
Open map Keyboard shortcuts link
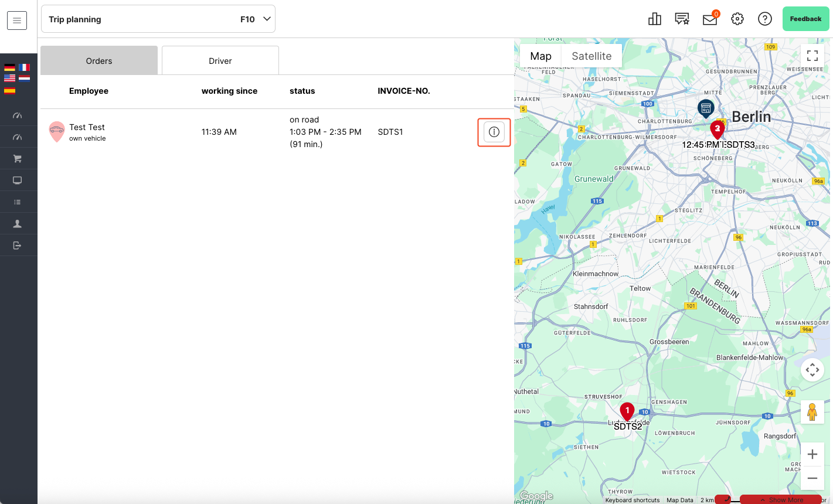coord(633,500)
